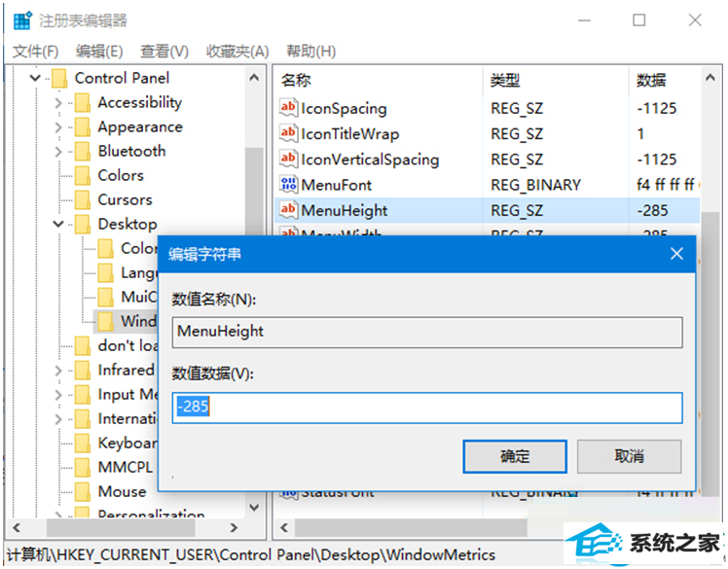Click the MenuFont REG_BINARY type cell
Screen dimensions: 728x569
tap(536, 185)
